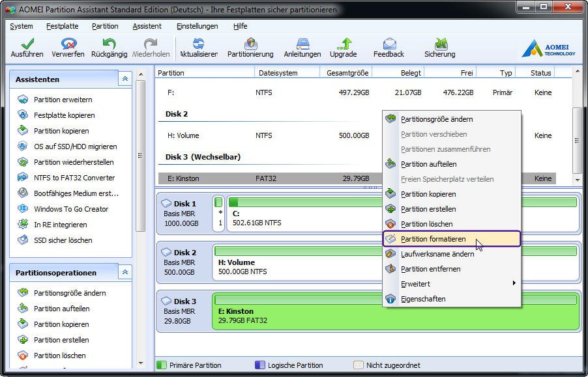Open the Einstellungen menu
The image size is (588, 377).
pyautogui.click(x=198, y=26)
